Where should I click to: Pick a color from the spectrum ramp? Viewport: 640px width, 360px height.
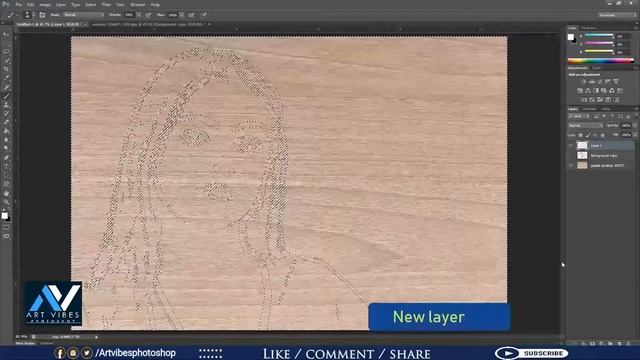[x=600, y=61]
